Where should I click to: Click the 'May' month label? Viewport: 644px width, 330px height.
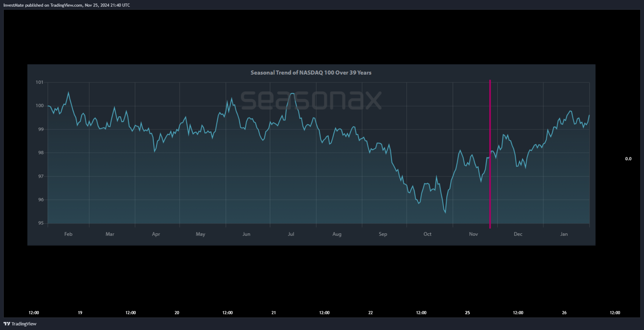(x=200, y=234)
